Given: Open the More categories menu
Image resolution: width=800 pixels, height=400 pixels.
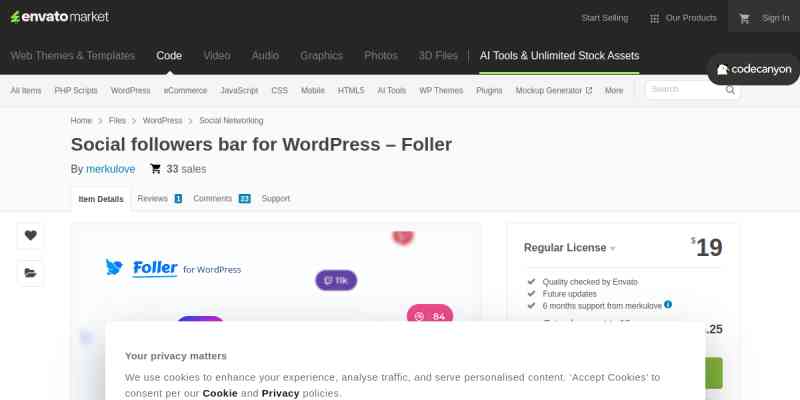Looking at the screenshot, I should (614, 90).
